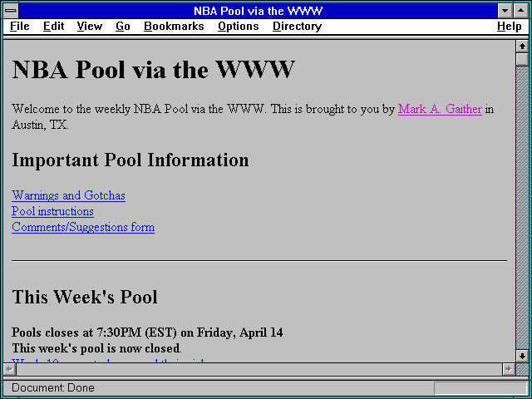
Task: Click the 'NBA Pool via the WWW' page heading
Action: click(x=153, y=70)
